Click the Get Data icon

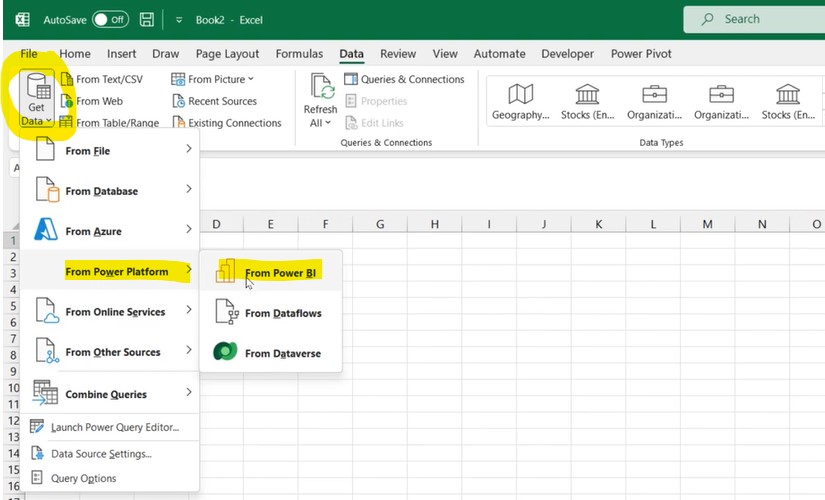coord(36,90)
